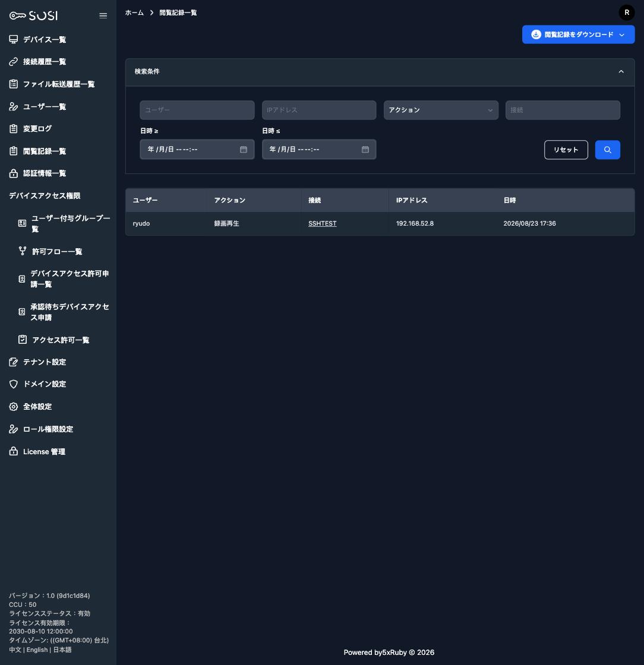Click the ryudo user cell
644x665 pixels.
click(x=141, y=223)
